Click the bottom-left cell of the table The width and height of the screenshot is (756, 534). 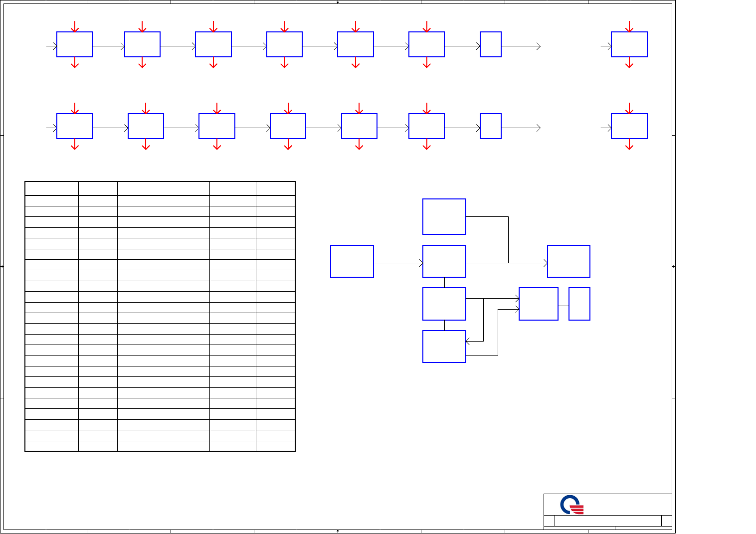(52, 446)
